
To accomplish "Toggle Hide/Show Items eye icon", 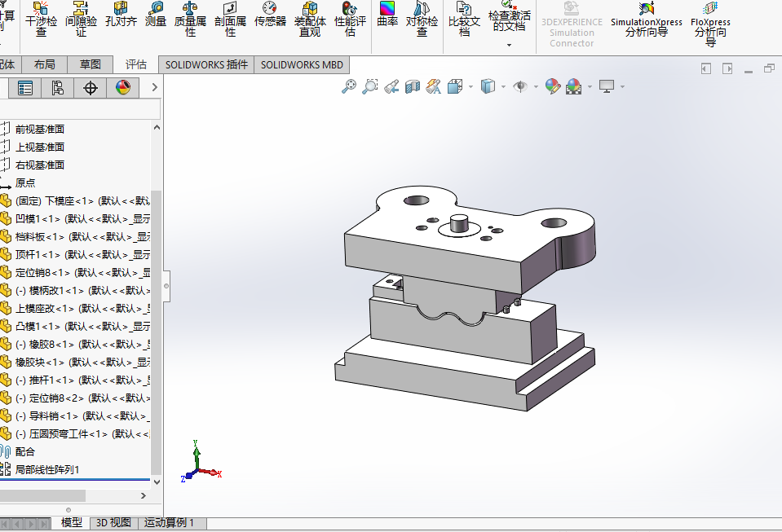I will tap(520, 86).
